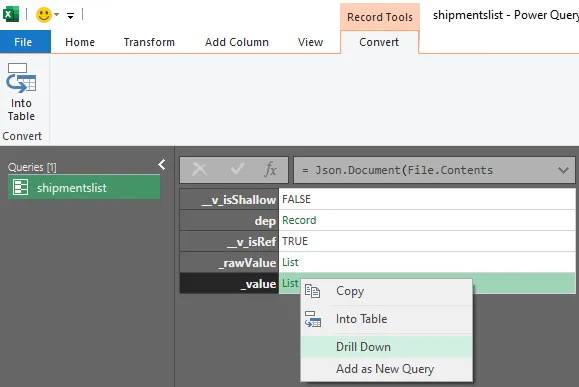Open the List link in _rawValue row
579x387 pixels.
(x=290, y=263)
